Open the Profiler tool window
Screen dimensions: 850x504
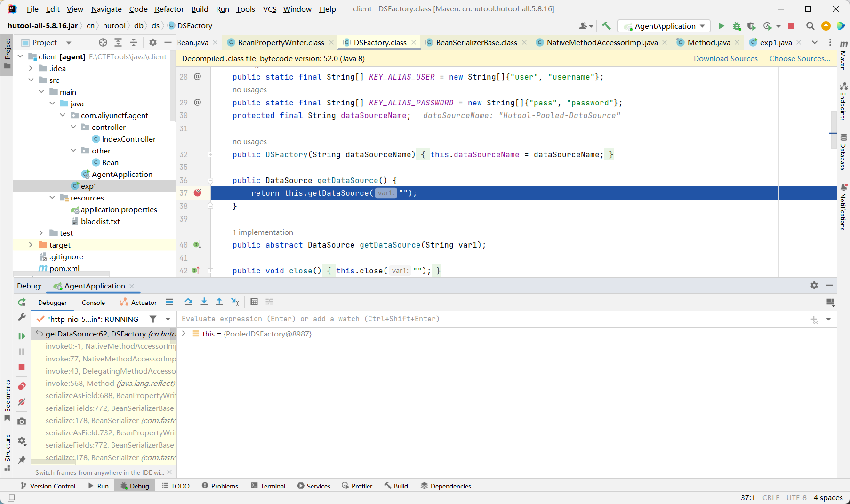(357, 486)
